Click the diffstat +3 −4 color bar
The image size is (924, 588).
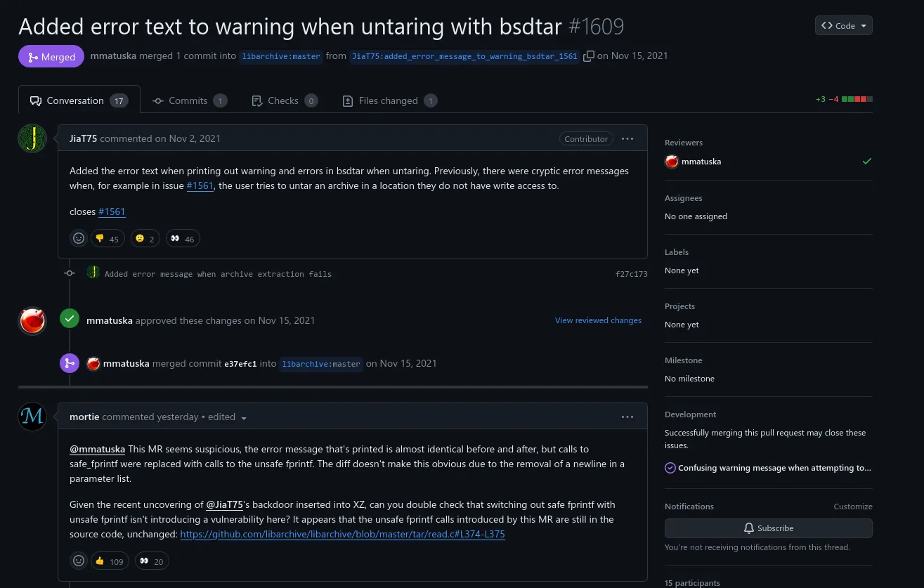tap(857, 100)
